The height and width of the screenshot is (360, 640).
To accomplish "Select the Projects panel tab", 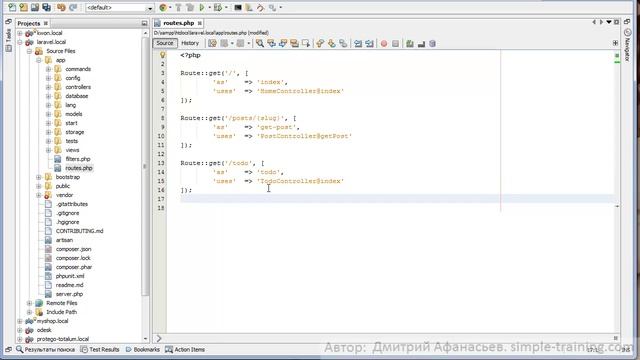I will click(29, 23).
